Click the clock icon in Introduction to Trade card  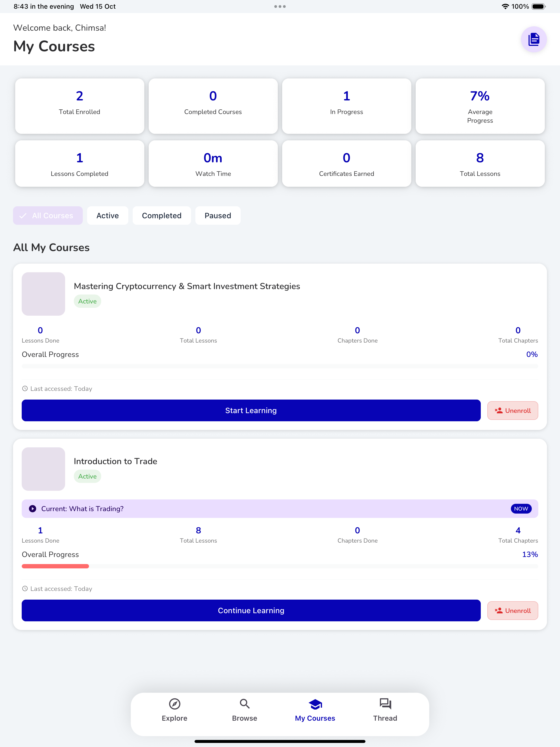click(x=25, y=589)
